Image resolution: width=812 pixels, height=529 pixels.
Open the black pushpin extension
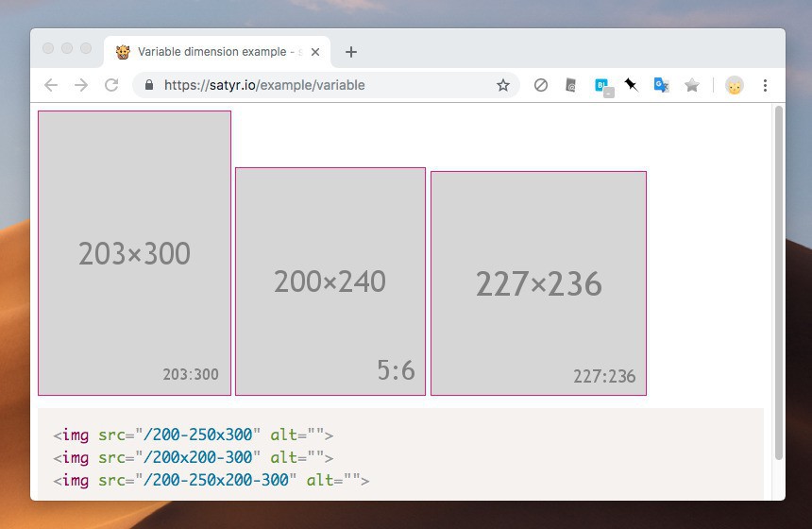pos(631,85)
